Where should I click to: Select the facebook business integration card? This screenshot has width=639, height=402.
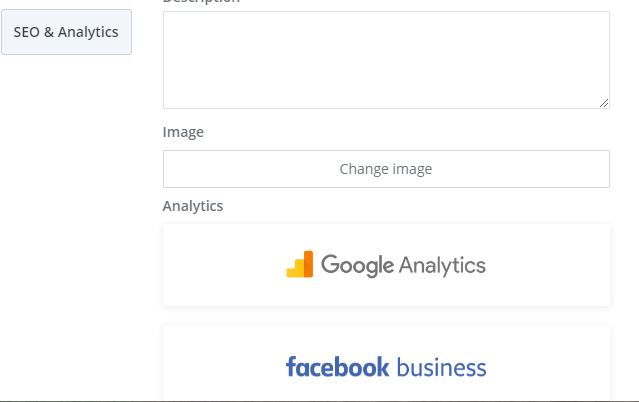(x=386, y=363)
